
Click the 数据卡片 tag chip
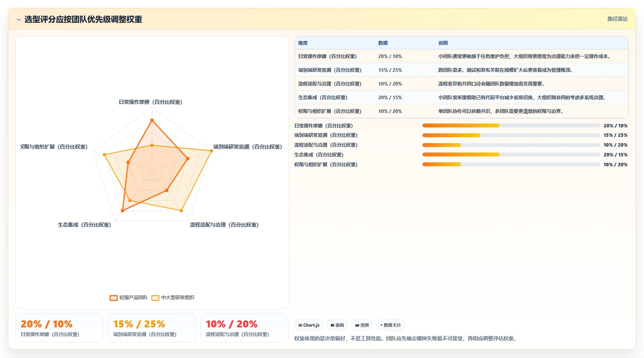(x=391, y=325)
